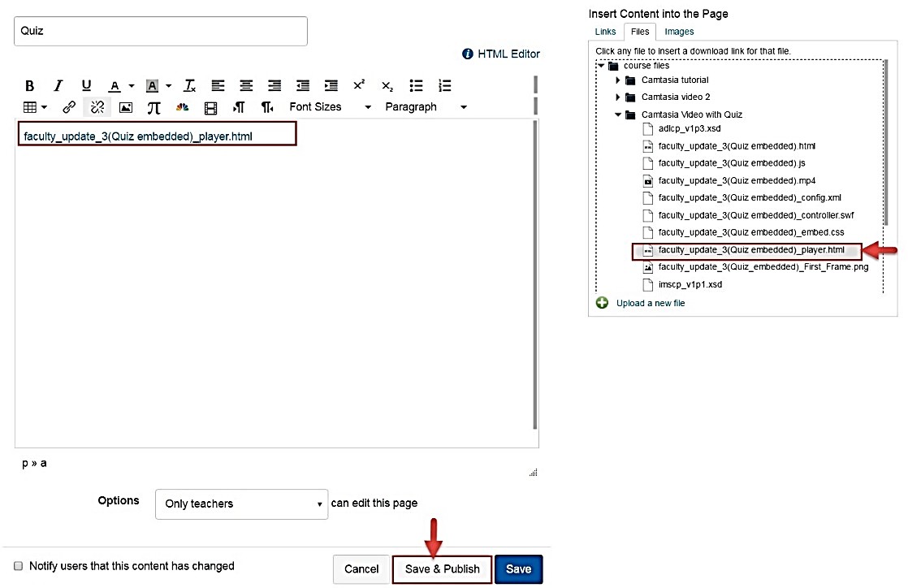Center align the text

(x=246, y=86)
